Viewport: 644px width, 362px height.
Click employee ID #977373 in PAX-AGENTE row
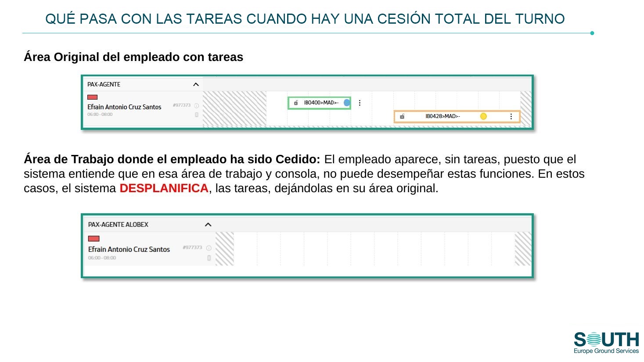click(x=182, y=105)
